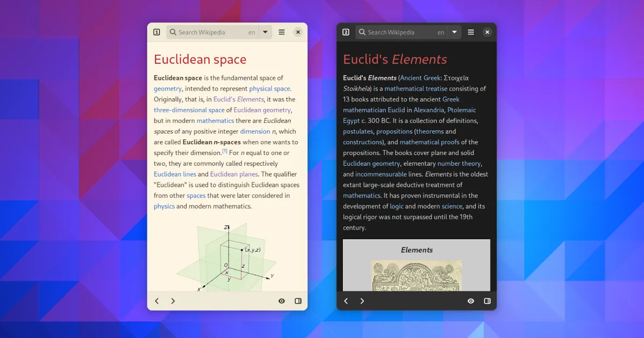Expand language dropdown arrow in dark window
Image resolution: width=644 pixels, height=338 pixels.
point(455,32)
